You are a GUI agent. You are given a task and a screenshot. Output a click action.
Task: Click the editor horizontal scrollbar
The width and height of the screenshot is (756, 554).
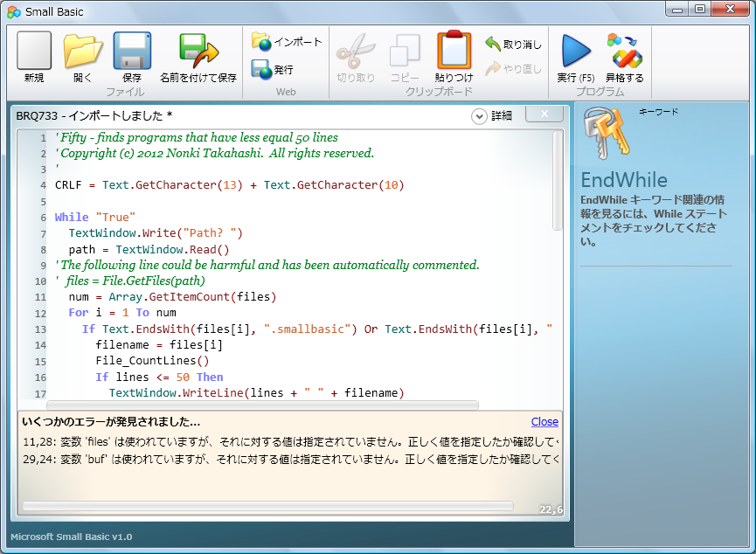263,405
